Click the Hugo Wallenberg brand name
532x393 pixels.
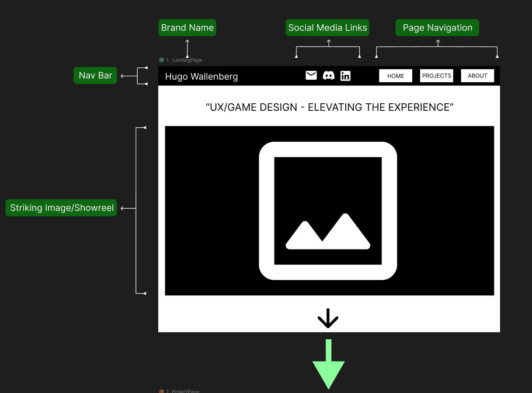[202, 77]
